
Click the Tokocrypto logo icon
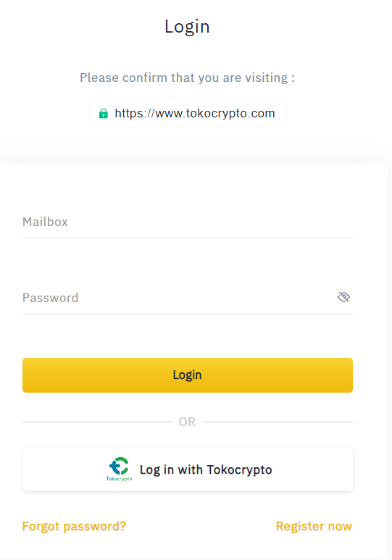tap(119, 469)
